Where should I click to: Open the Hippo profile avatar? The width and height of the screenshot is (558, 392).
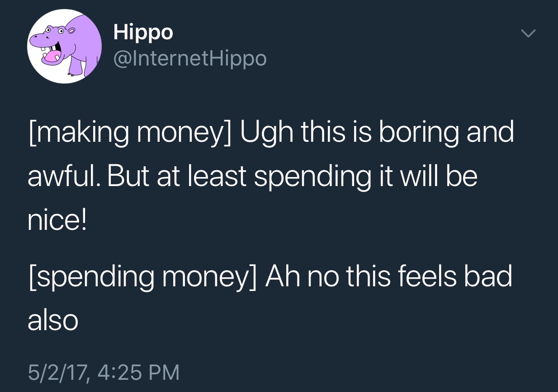64,47
